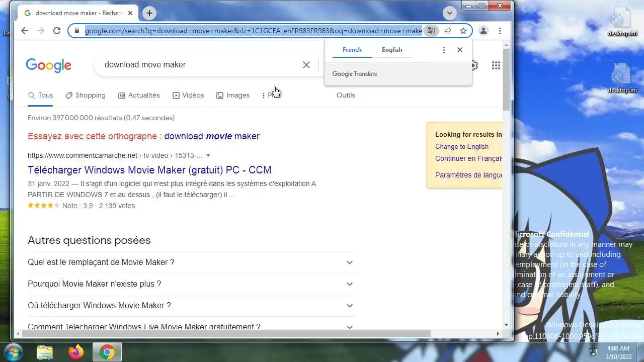Expand Quel est le remplaçant de Movie Maker
This screenshot has width=644, height=362.
(191, 262)
